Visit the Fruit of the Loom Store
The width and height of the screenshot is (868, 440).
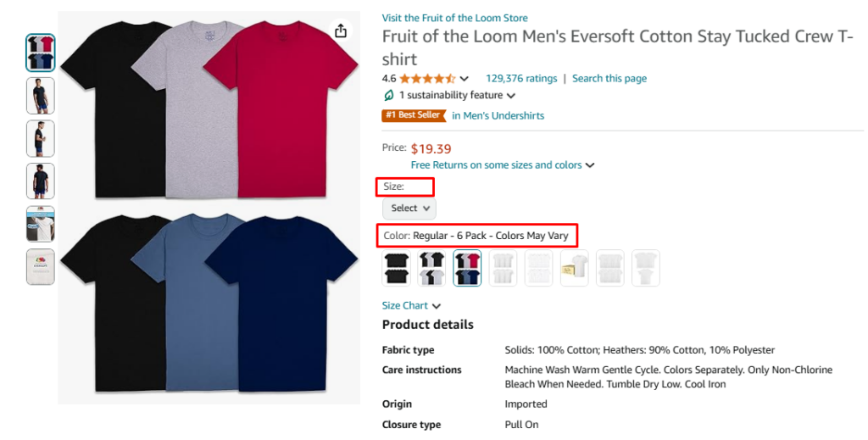[x=454, y=18]
